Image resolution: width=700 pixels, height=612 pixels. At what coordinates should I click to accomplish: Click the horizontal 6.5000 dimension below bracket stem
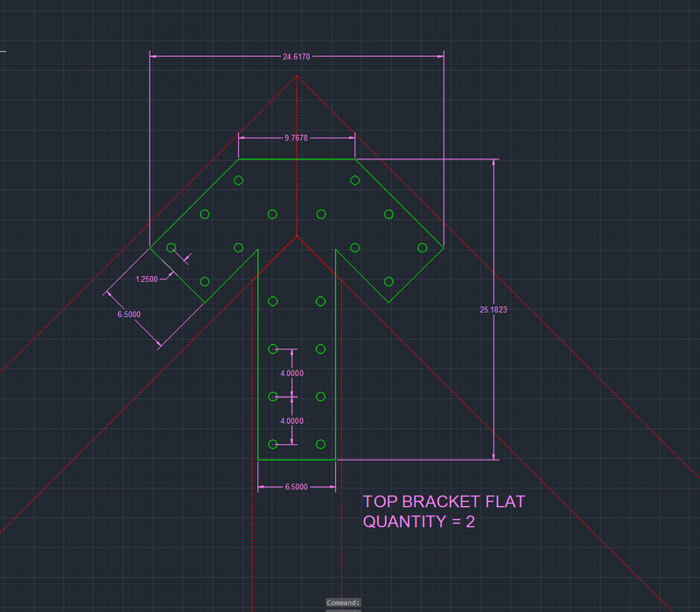tap(297, 487)
